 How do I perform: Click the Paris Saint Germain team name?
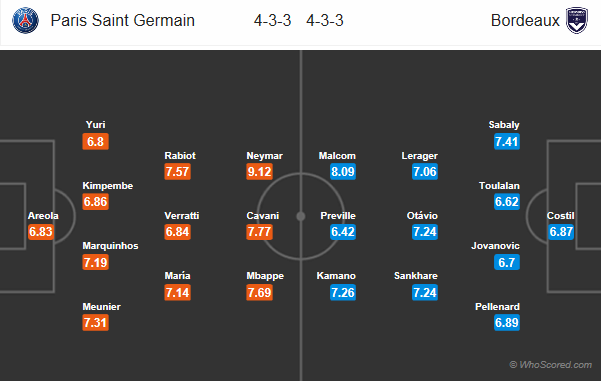click(123, 20)
